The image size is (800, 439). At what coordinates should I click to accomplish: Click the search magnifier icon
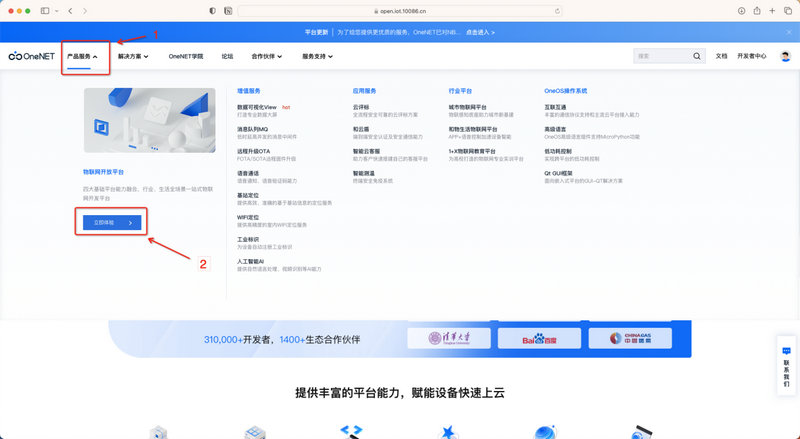[x=696, y=56]
